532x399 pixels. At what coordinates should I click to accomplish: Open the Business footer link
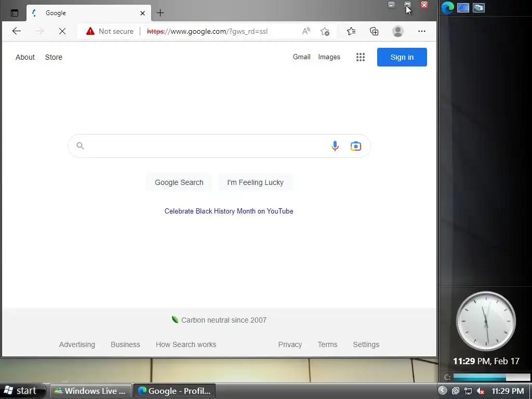125,344
